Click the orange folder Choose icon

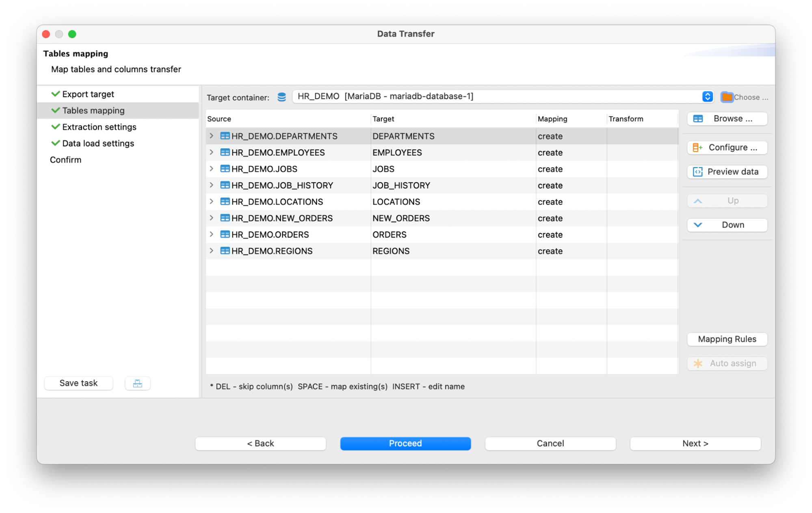[727, 97]
